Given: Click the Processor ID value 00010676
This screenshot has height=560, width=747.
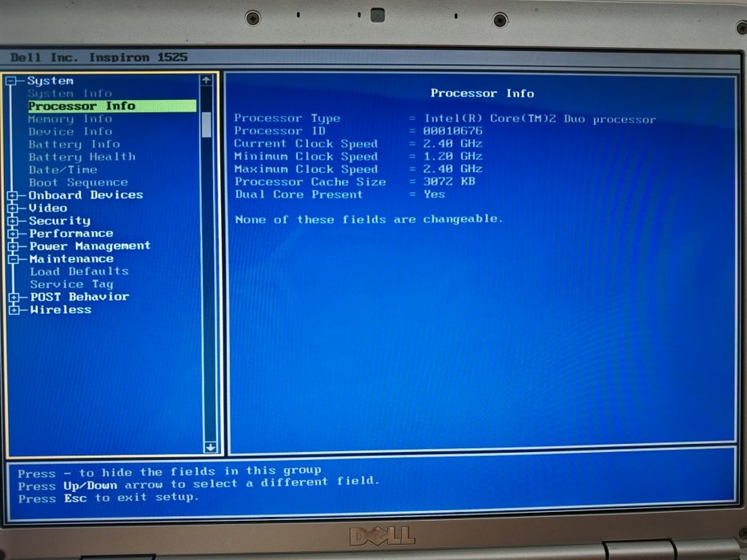Looking at the screenshot, I should click(452, 131).
